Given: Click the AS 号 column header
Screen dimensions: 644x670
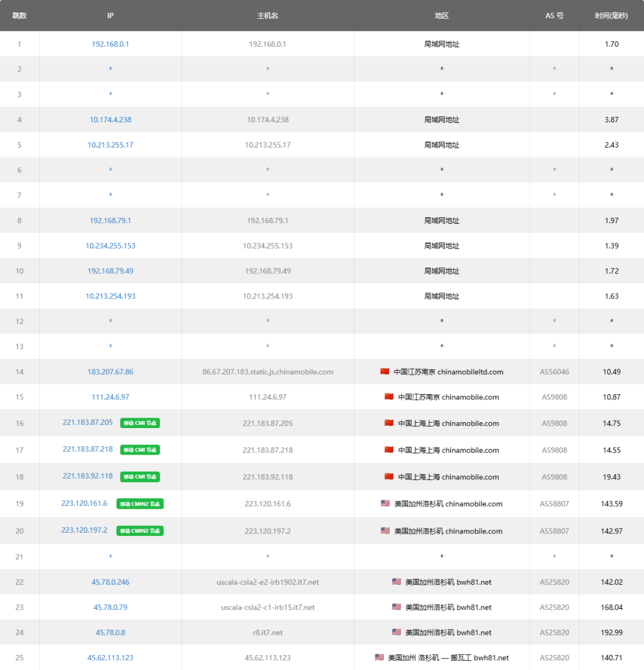Looking at the screenshot, I should click(554, 16).
